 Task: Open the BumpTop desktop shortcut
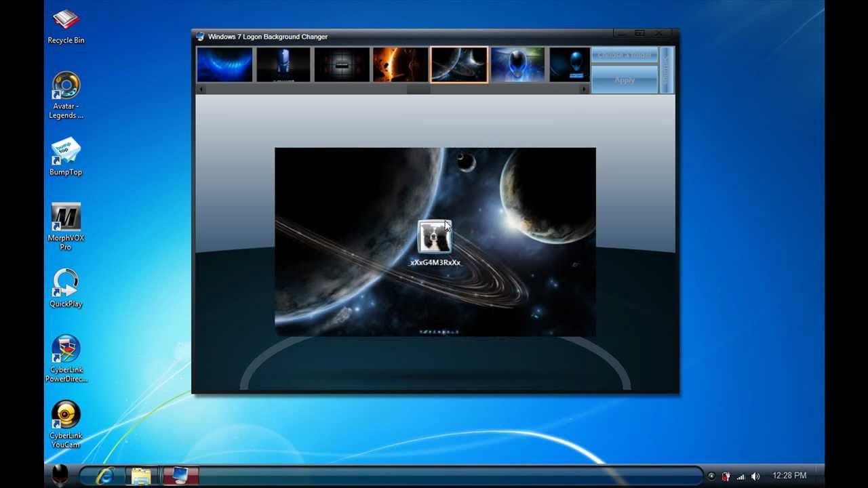tap(66, 157)
